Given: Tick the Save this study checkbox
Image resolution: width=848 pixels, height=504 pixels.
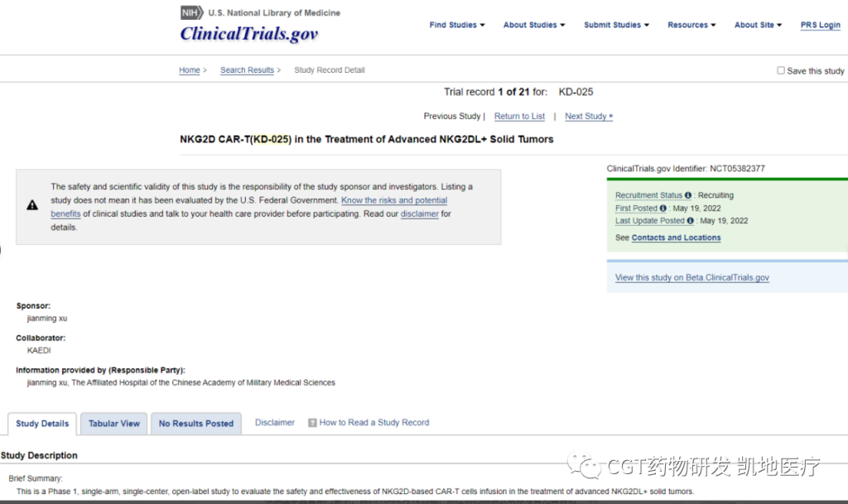Looking at the screenshot, I should (781, 70).
